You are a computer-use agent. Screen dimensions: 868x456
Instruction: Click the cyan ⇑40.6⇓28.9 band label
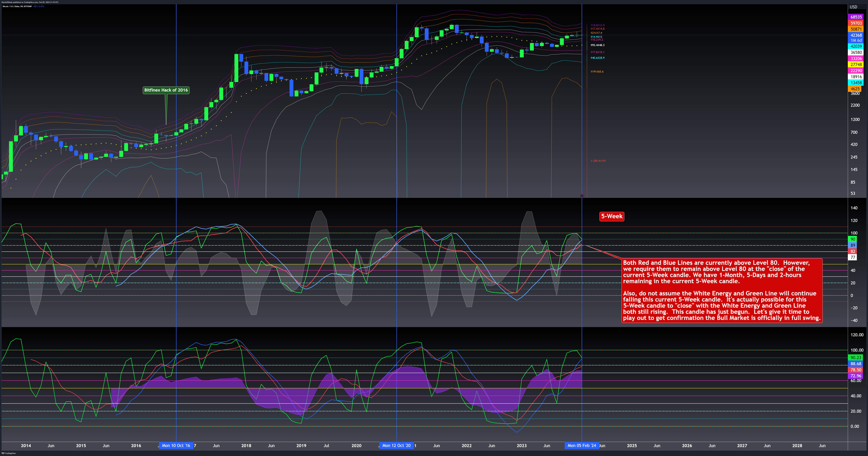(x=597, y=58)
